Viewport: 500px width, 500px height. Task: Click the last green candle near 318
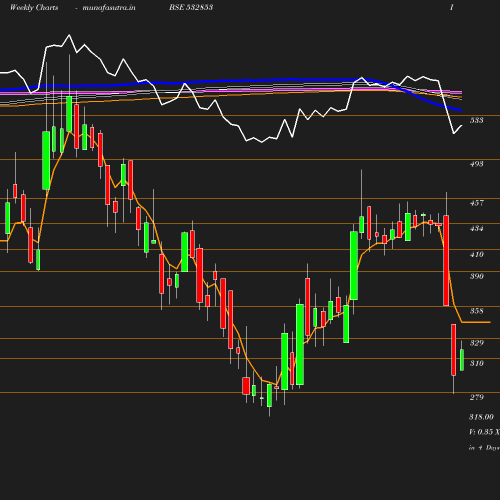(x=462, y=360)
